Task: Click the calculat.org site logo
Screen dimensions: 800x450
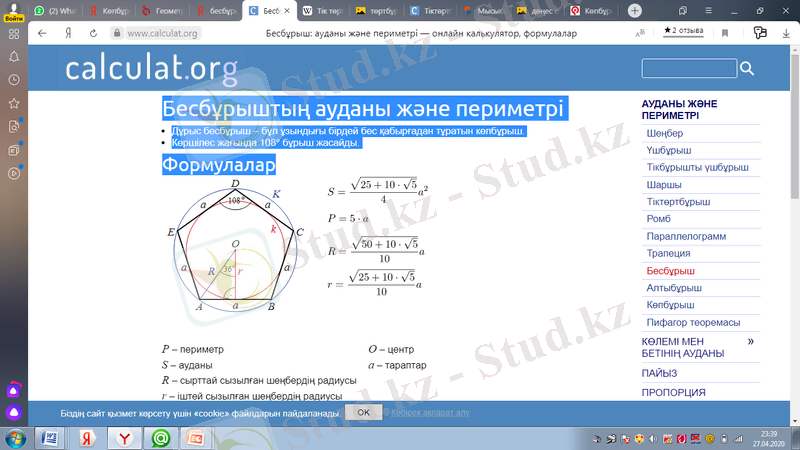Action: [152, 69]
